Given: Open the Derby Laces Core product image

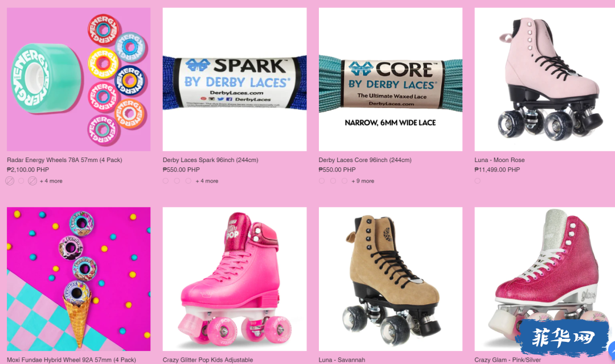Looking at the screenshot, I should pyautogui.click(x=390, y=80).
